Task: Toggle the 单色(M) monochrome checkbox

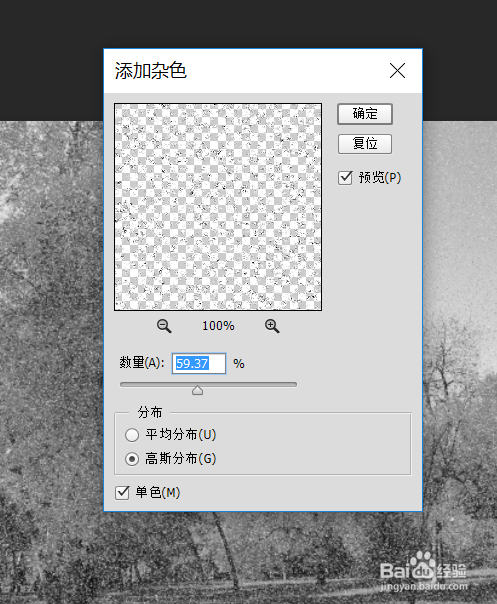Action: tap(122, 493)
